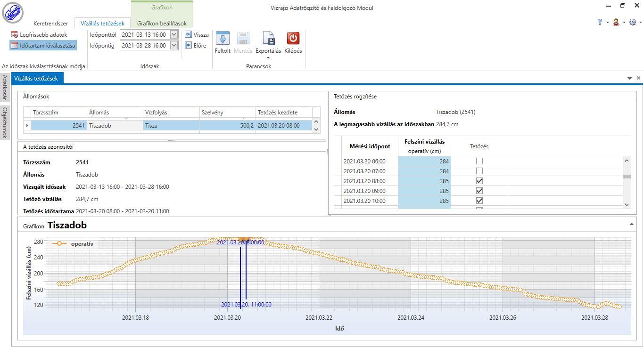This screenshot has height=347, width=644.
Task: Open the settings gear icon
Action: click(x=633, y=22)
